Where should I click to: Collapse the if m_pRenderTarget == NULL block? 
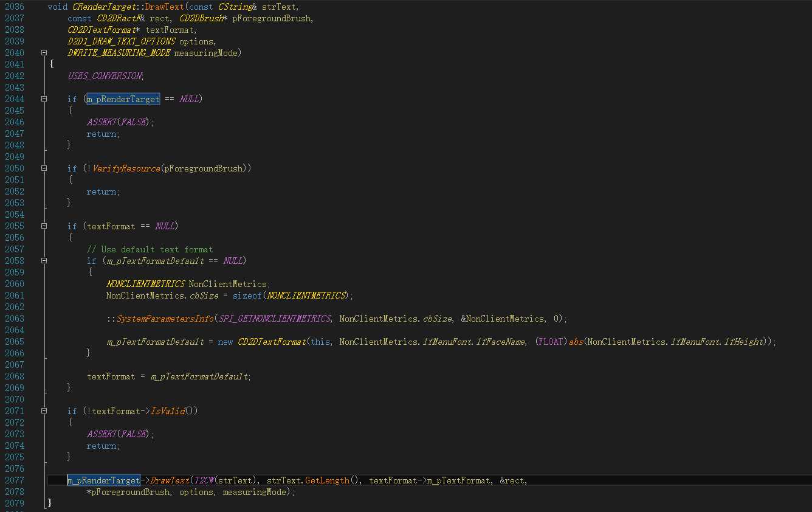(x=44, y=99)
